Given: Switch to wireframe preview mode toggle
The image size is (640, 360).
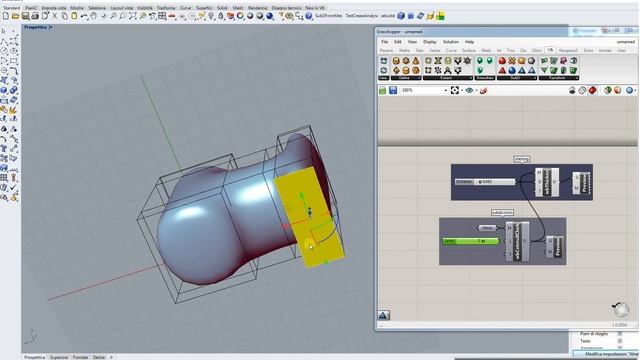Looking at the screenshot, I should [x=582, y=90].
